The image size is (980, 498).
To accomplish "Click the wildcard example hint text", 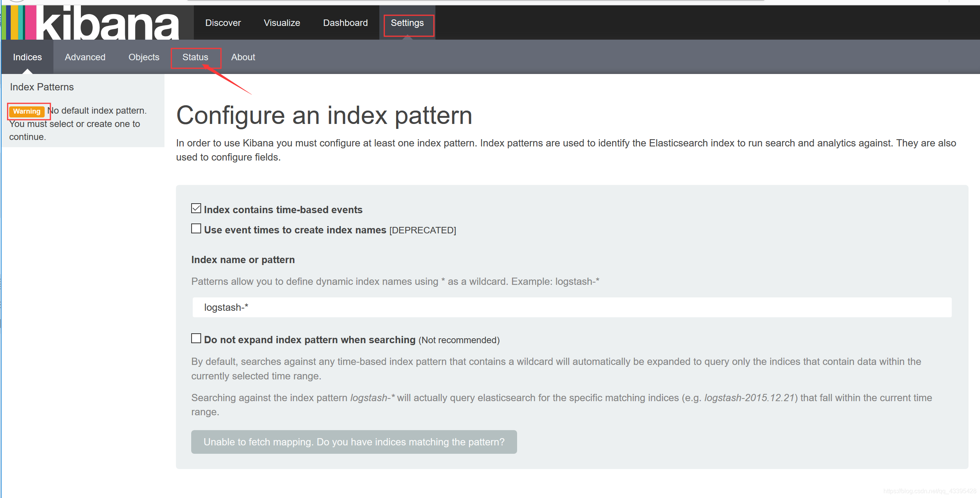I will pyautogui.click(x=395, y=281).
